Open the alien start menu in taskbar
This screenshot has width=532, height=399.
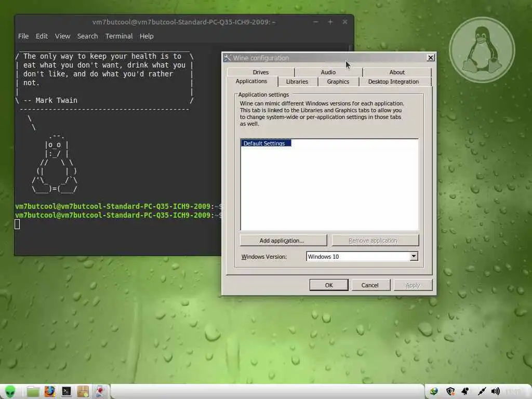(x=10, y=392)
